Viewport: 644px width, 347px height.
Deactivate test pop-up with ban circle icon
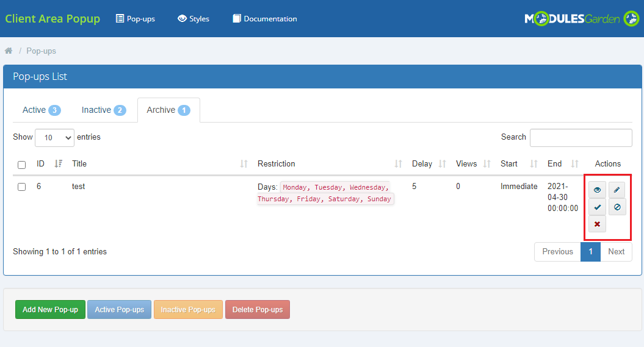pyautogui.click(x=617, y=207)
